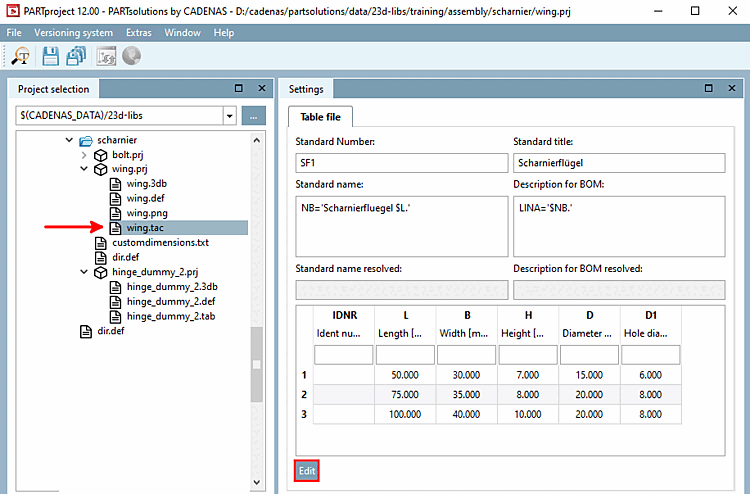Select the wing.3db file in tree
The height and width of the screenshot is (494, 750).
pos(146,184)
